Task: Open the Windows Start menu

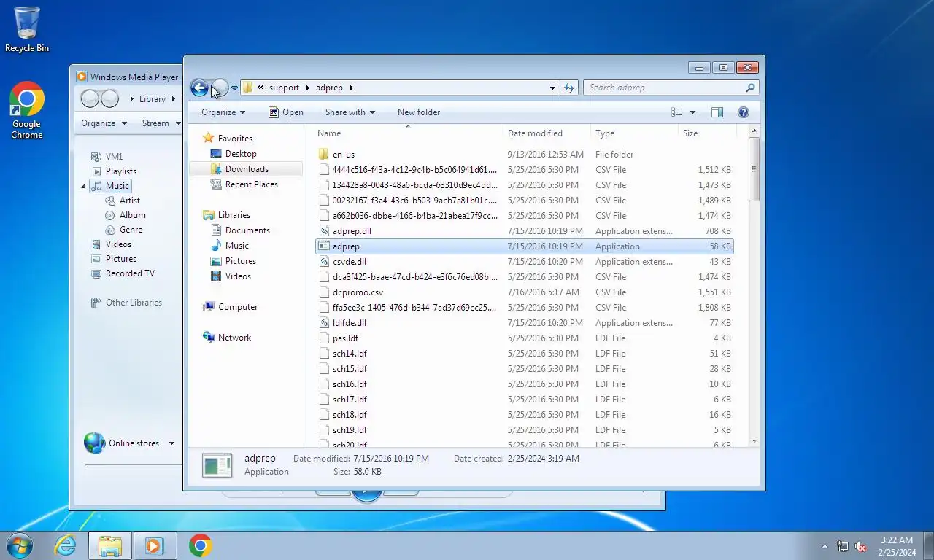Action: click(18, 545)
